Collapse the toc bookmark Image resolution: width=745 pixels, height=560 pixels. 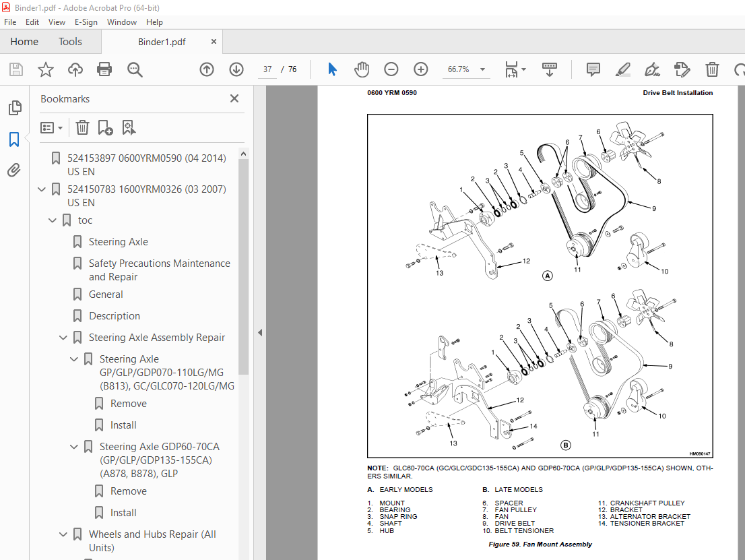53,220
